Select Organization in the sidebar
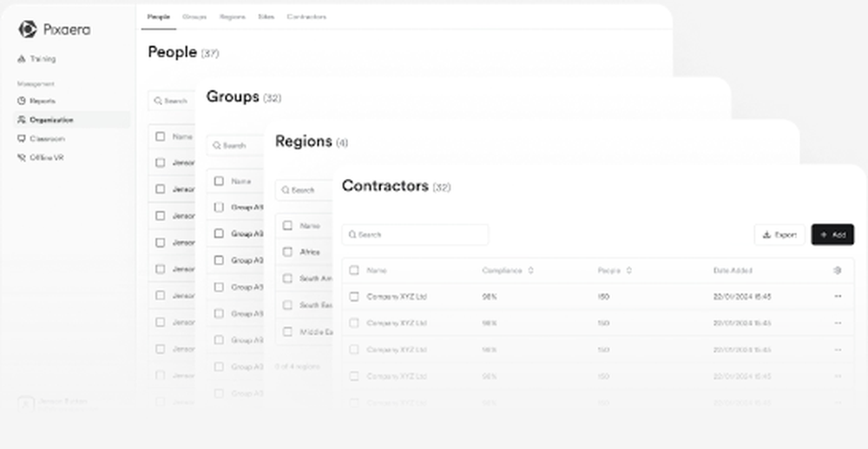 51,120
